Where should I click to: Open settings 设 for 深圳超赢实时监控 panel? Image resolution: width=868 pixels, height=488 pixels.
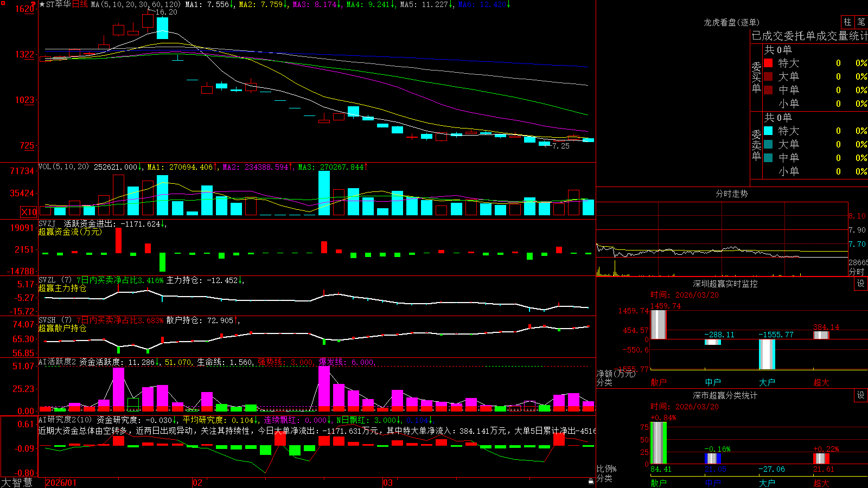(861, 284)
